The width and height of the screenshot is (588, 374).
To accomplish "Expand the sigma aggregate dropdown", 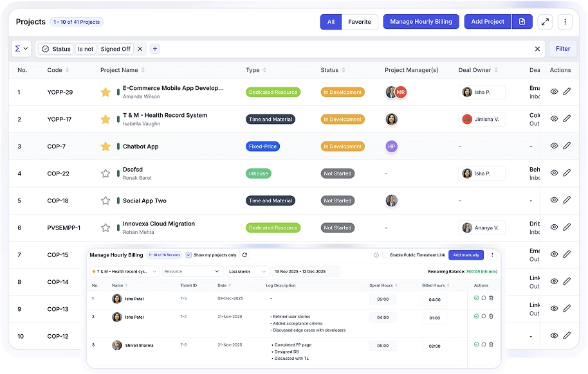I will 21,49.
